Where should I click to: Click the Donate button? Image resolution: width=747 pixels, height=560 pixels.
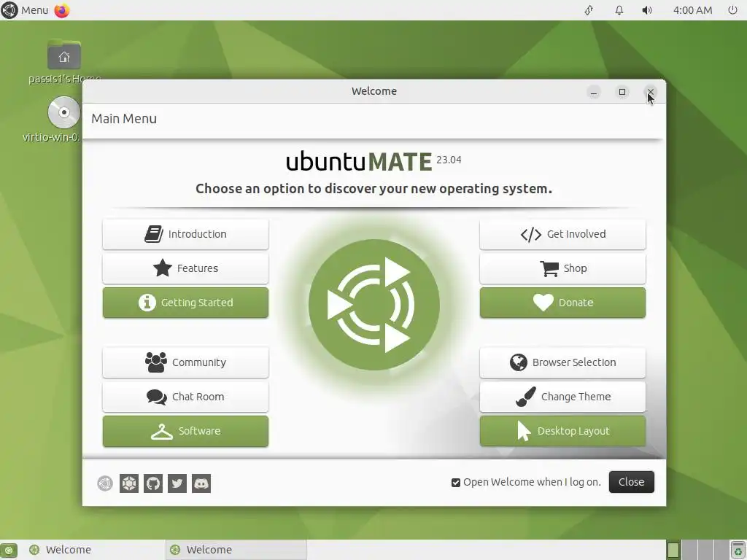pos(562,303)
